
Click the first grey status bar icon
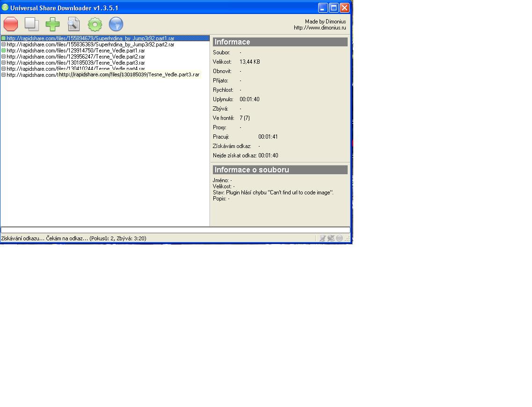click(x=322, y=238)
